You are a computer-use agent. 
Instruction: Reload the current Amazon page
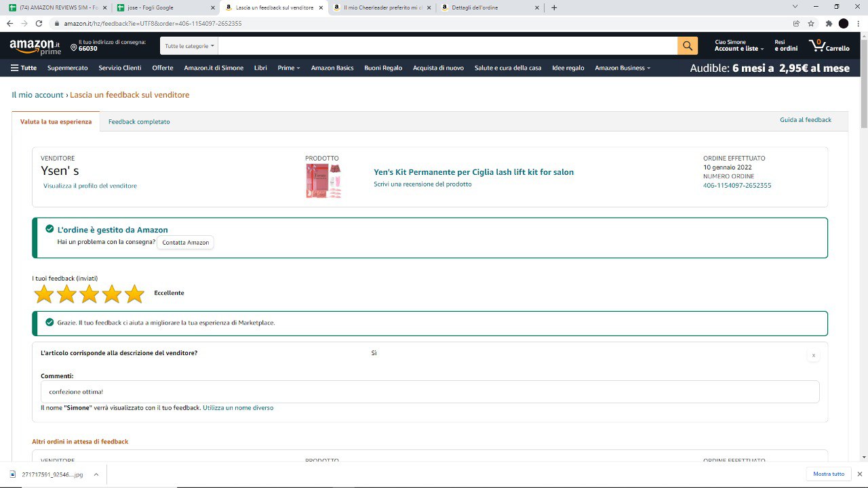(x=39, y=23)
